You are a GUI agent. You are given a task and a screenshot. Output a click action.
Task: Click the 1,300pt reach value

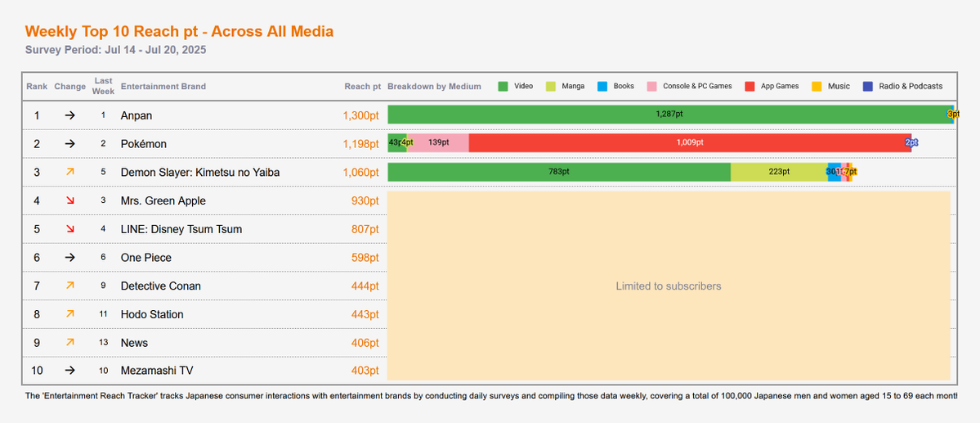tap(360, 115)
